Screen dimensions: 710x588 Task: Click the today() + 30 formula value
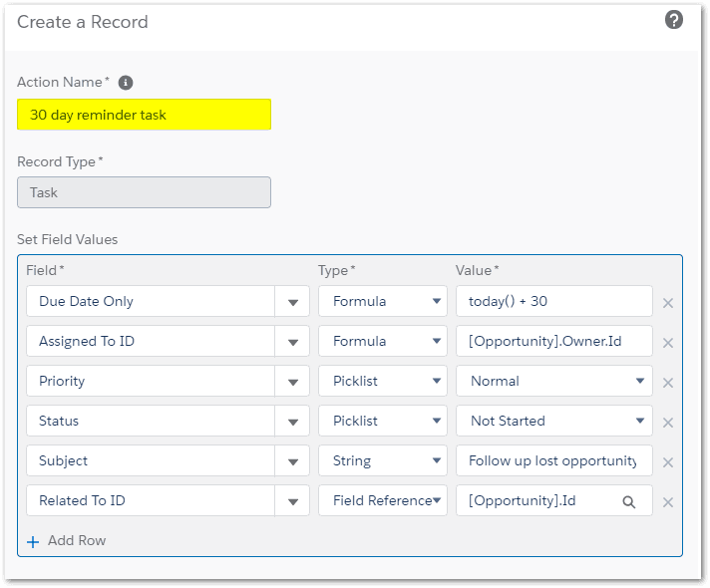(553, 301)
